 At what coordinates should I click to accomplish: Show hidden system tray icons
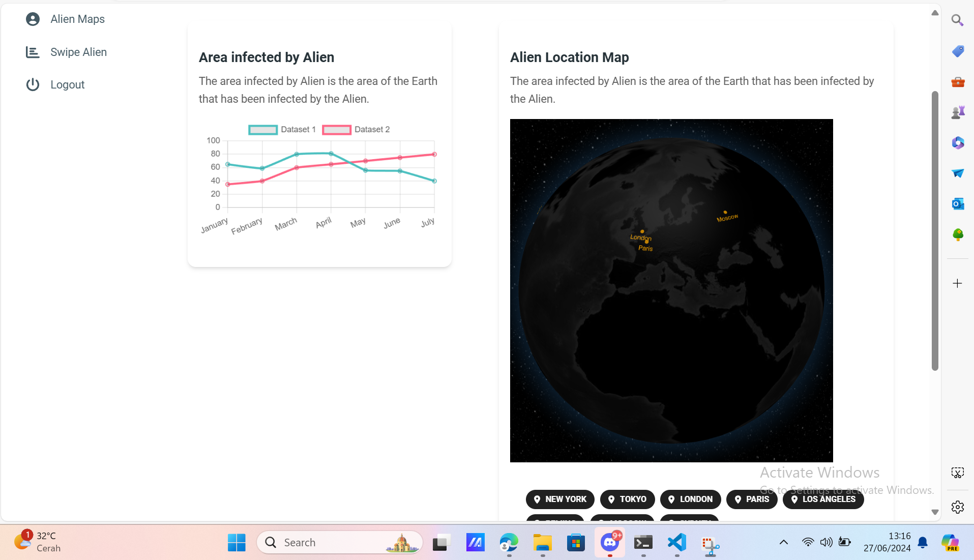(784, 542)
